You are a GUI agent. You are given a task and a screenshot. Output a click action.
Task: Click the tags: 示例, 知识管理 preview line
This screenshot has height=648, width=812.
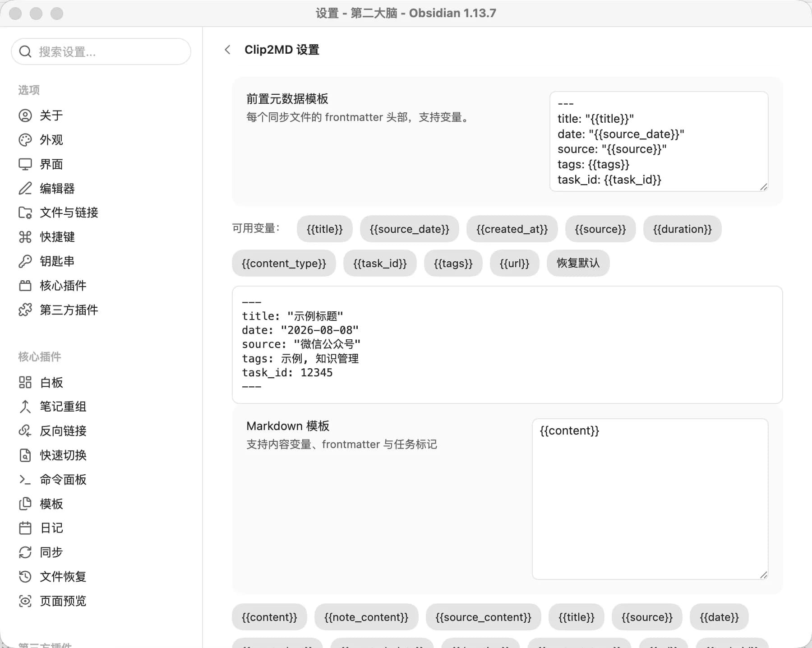pyautogui.click(x=300, y=359)
